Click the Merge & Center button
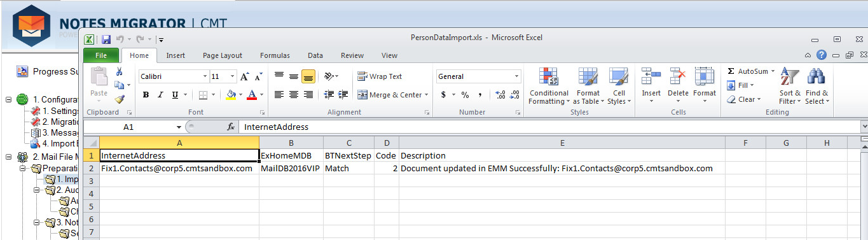The image size is (868, 240). coord(392,95)
